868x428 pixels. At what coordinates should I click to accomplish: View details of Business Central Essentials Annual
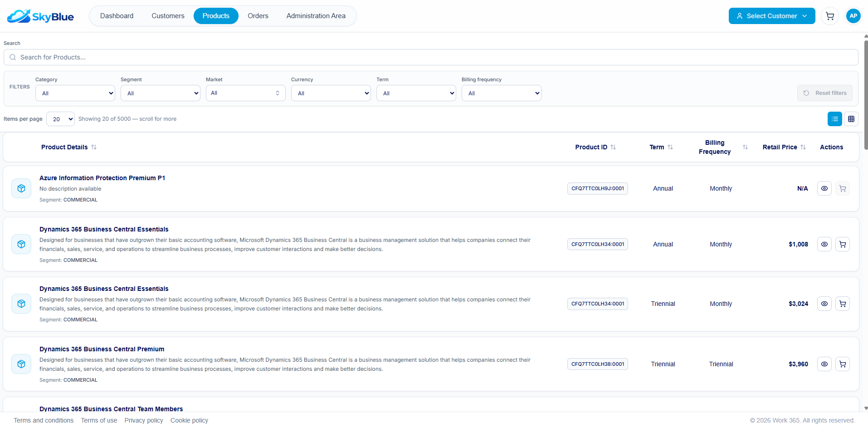tap(824, 244)
